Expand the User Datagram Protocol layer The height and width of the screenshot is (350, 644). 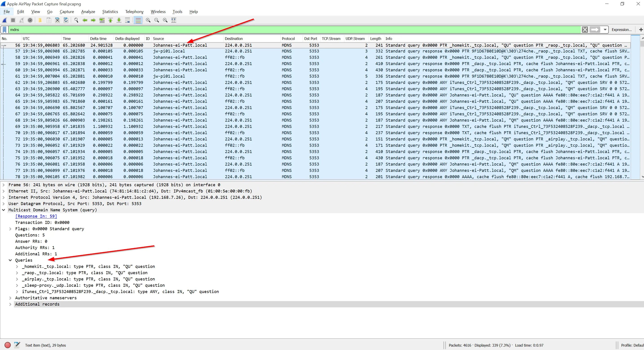coord(4,203)
